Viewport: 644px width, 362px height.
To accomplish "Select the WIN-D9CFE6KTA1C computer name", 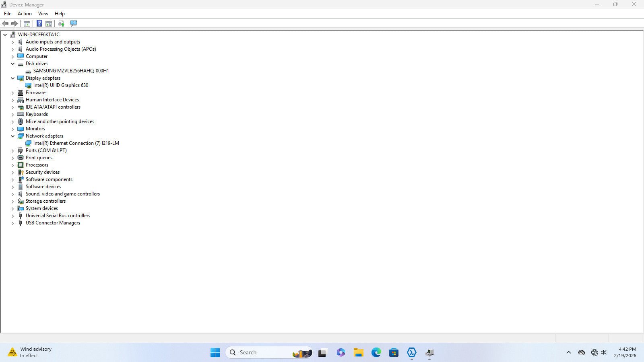I will (39, 35).
